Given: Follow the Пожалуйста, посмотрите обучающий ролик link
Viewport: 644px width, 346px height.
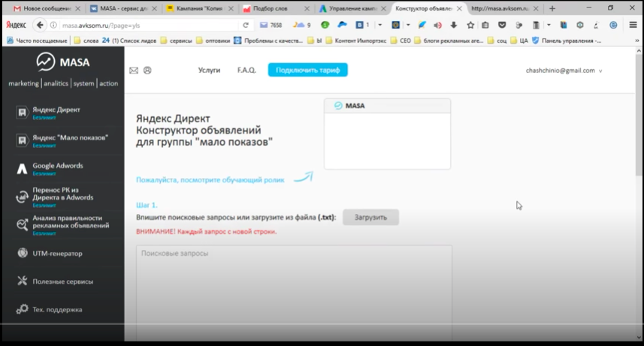Looking at the screenshot, I should tap(210, 180).
